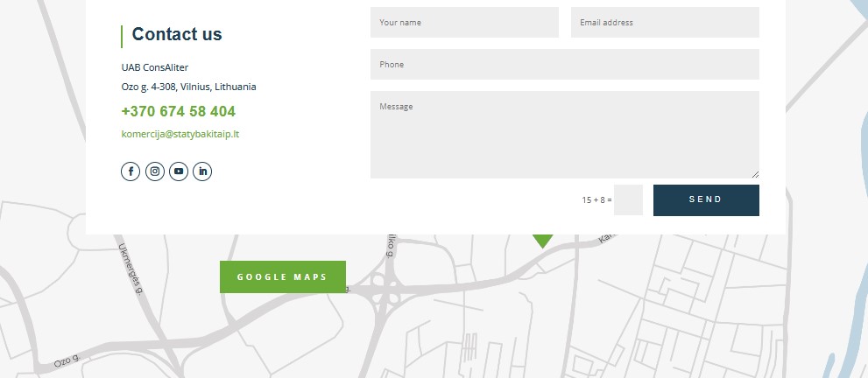Click the Contact us heading
This screenshot has height=378, width=868.
[177, 34]
